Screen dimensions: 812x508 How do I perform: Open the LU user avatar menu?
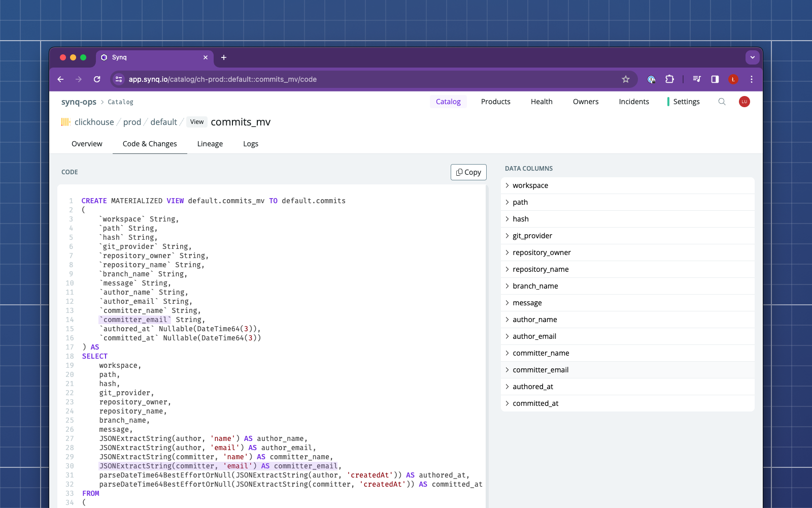[x=745, y=102]
